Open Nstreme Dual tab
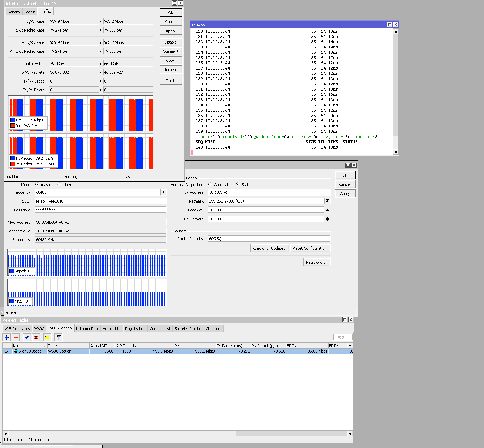Viewport: 484px width, 448px height. pos(87,329)
